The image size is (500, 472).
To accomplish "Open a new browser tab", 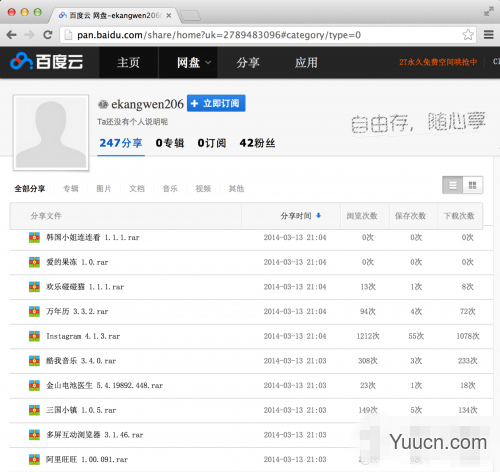I will click(x=190, y=15).
